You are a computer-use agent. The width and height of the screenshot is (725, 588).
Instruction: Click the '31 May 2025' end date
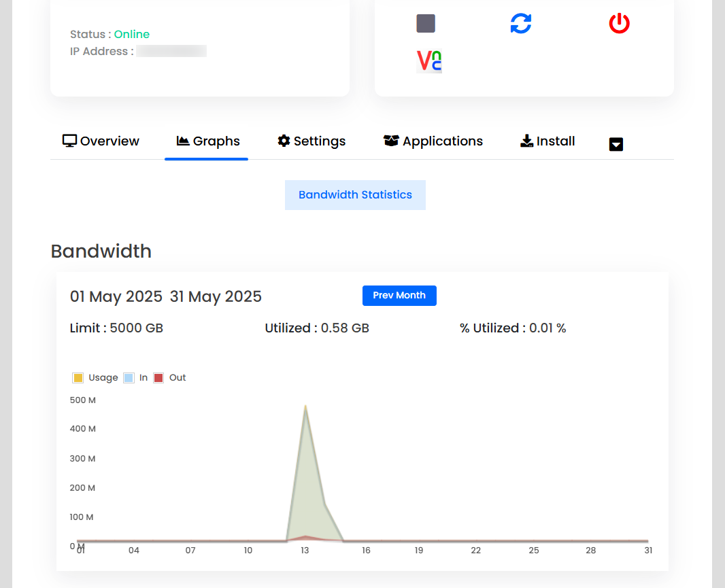216,296
